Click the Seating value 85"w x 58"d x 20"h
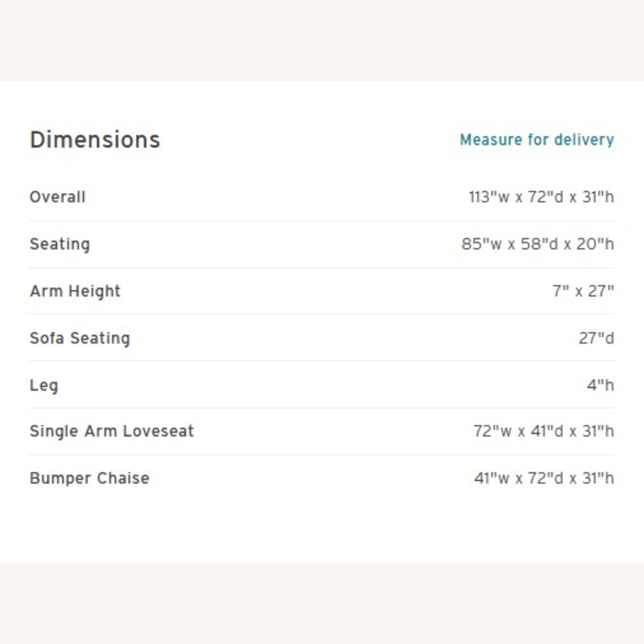 pos(538,244)
